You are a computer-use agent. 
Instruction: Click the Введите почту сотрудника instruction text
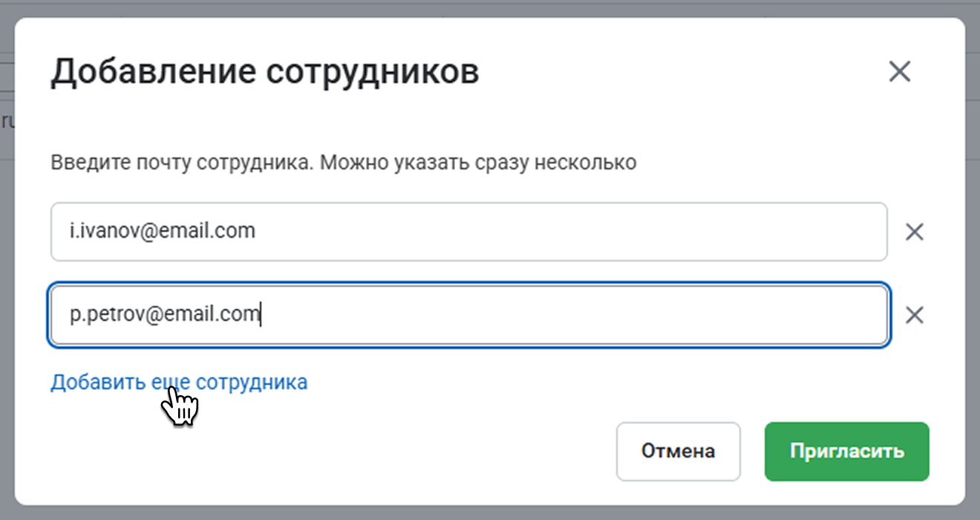pyautogui.click(x=343, y=163)
